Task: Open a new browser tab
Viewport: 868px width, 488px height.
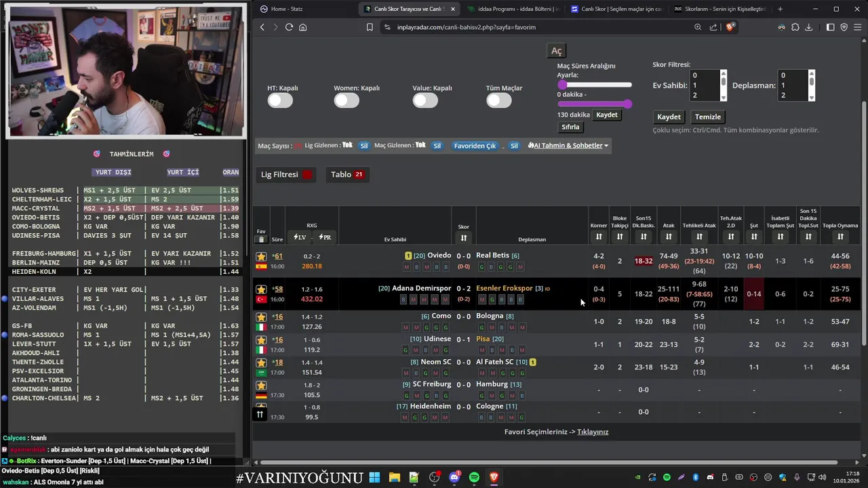Action: tap(780, 9)
